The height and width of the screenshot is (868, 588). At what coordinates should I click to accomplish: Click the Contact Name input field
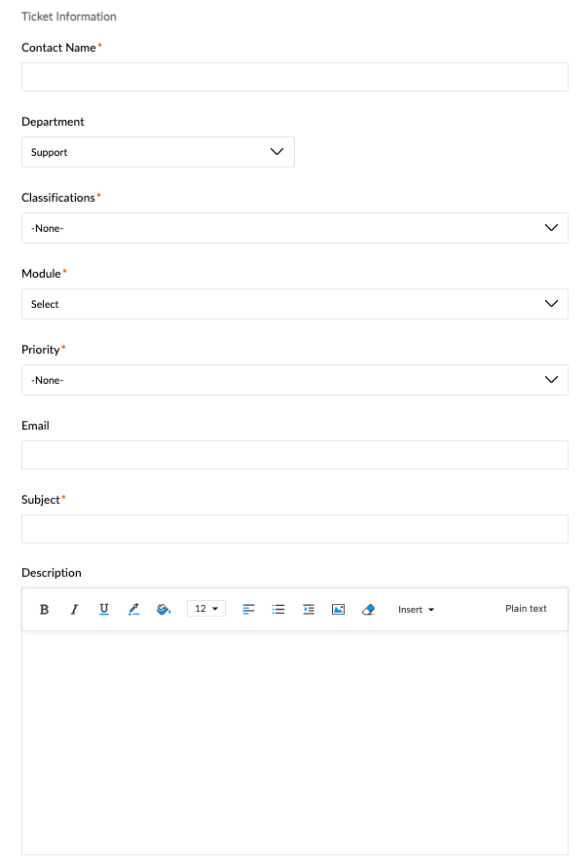(x=295, y=77)
